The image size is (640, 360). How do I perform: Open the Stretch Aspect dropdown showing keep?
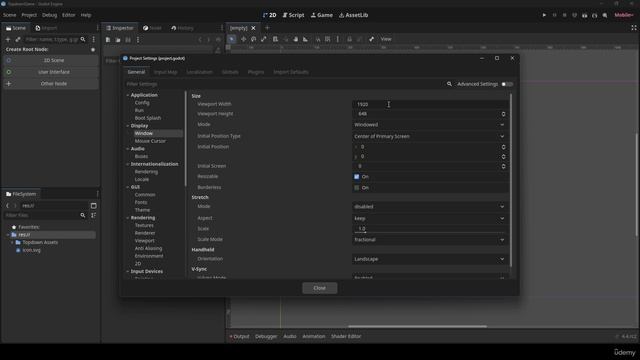(430, 218)
